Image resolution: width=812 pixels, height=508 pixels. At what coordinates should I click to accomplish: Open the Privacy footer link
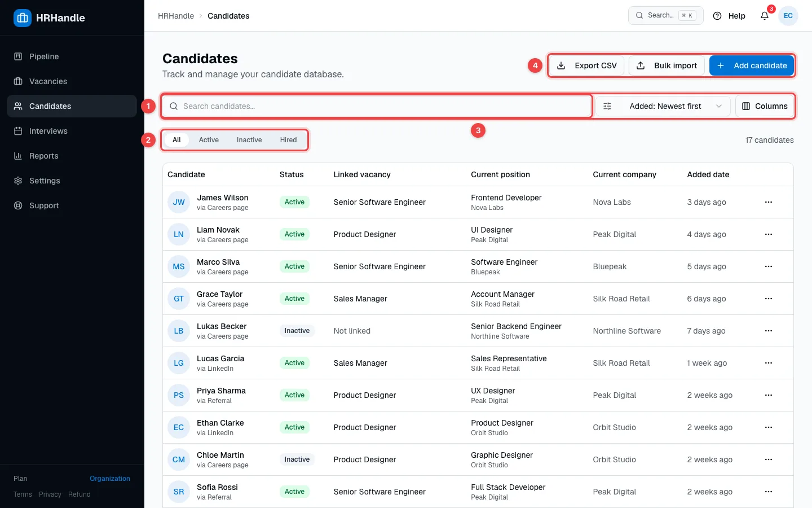(x=50, y=494)
